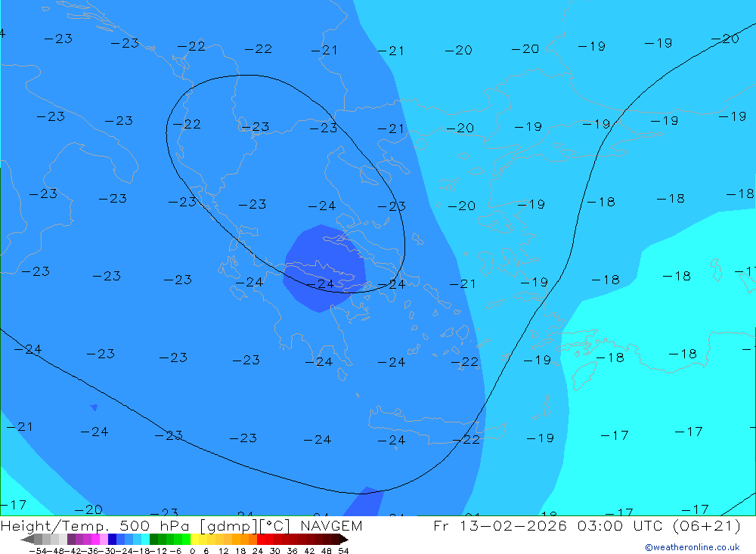The image size is (756, 554).
Task: Click the '54' label under the color scale
Action: (343, 551)
